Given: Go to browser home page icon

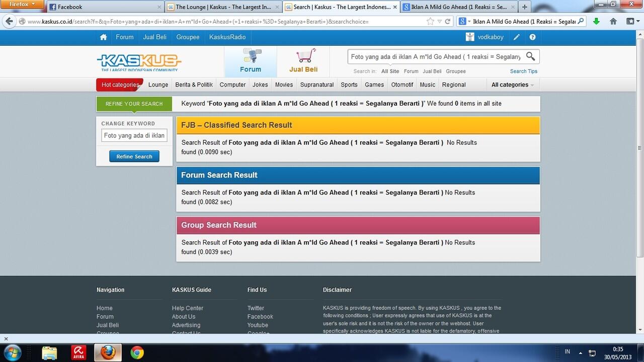Looking at the screenshot, I should coord(613,22).
